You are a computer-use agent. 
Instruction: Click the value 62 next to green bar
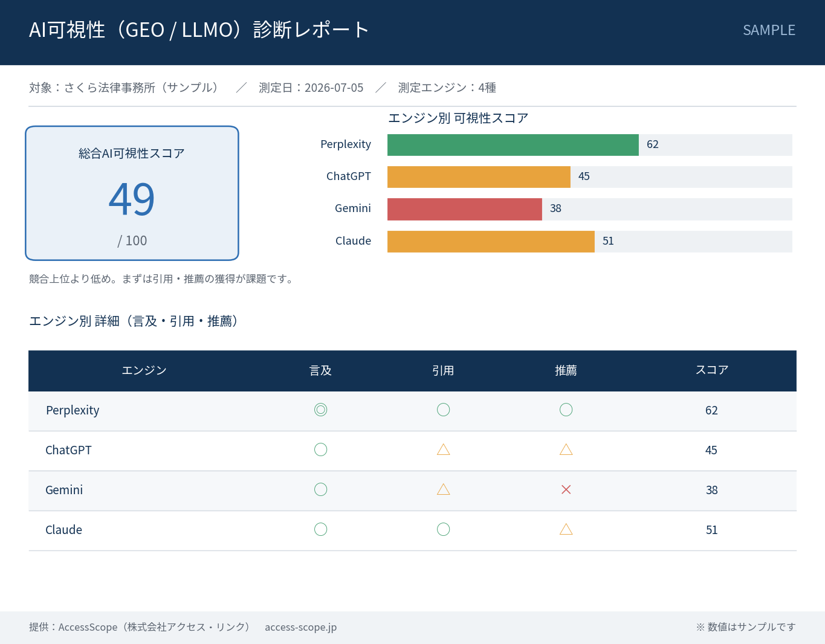coord(653,144)
